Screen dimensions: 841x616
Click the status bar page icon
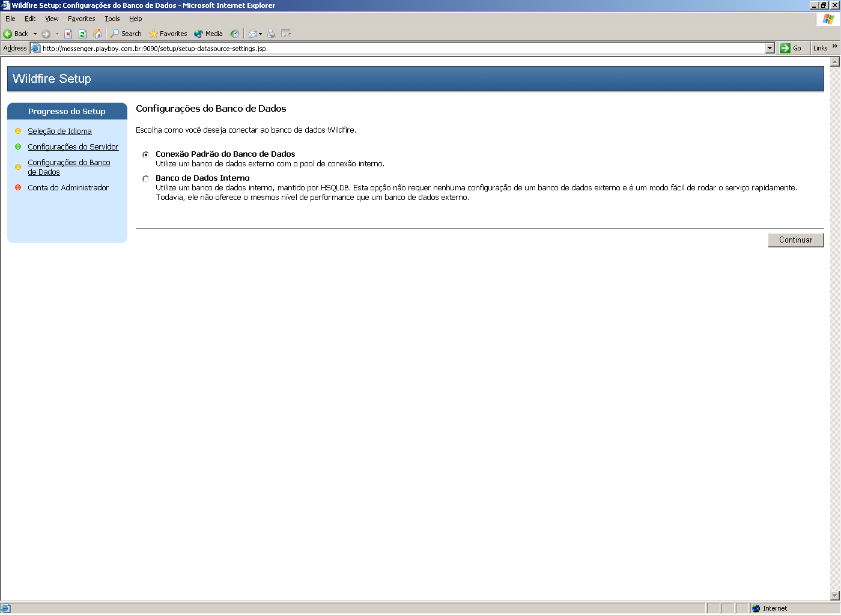pyautogui.click(x=6, y=608)
